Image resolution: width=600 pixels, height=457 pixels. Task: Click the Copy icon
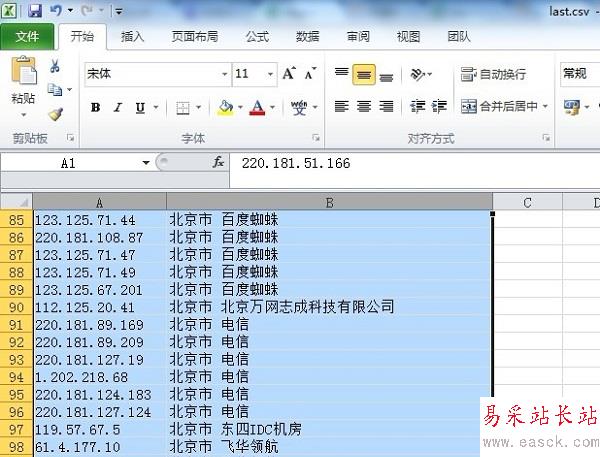tap(55, 90)
